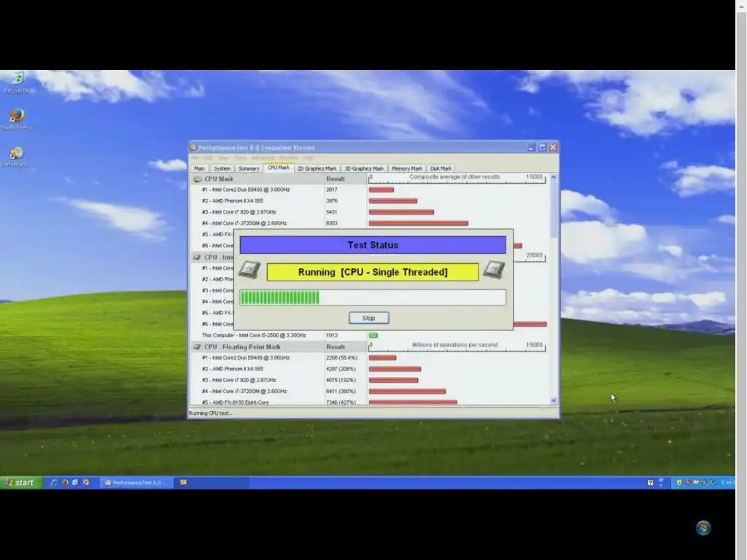Click the Floating Point result 4075 (192%)

click(341, 381)
